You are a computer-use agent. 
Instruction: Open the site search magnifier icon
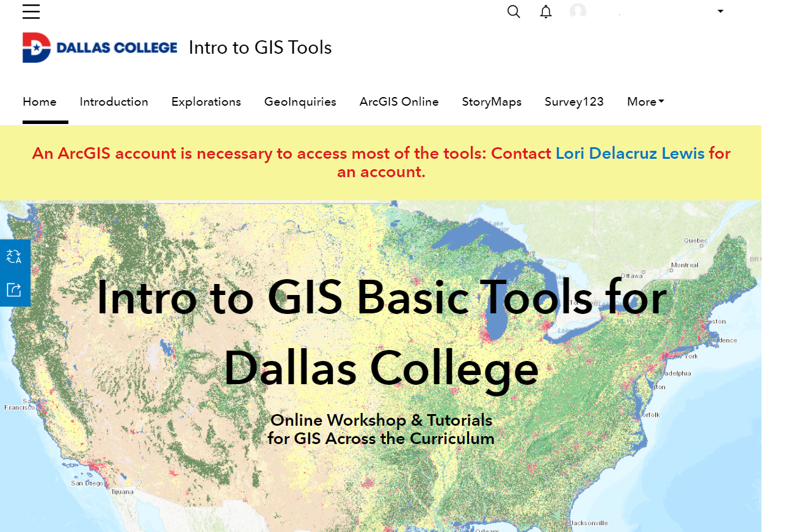tap(514, 12)
